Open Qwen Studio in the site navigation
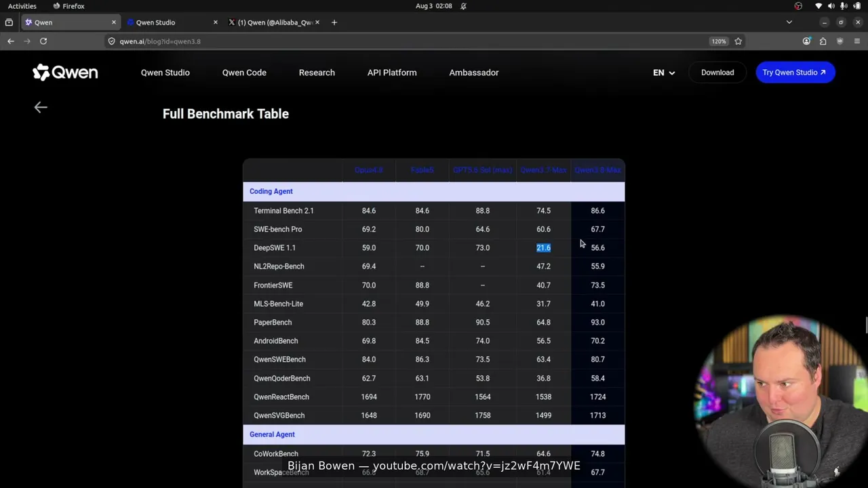Image resolution: width=868 pixels, height=488 pixels. click(165, 73)
